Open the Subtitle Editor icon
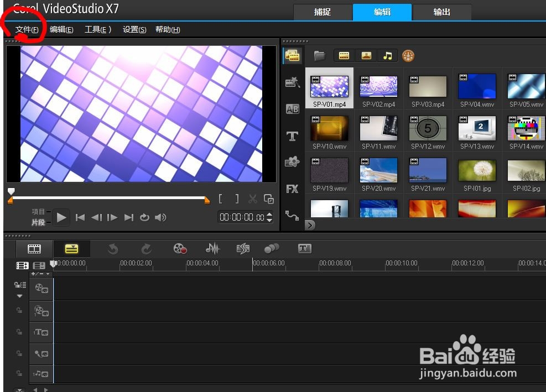The image size is (546, 392). coord(305,248)
